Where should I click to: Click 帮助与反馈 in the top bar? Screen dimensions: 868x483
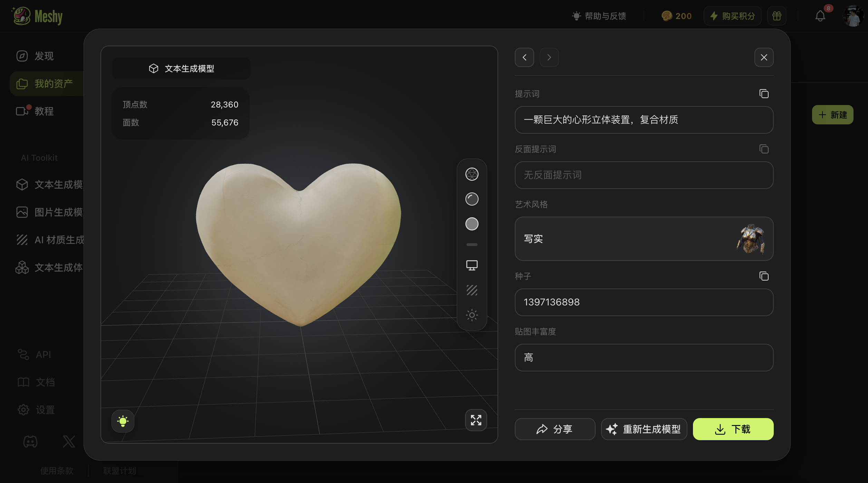[599, 16]
